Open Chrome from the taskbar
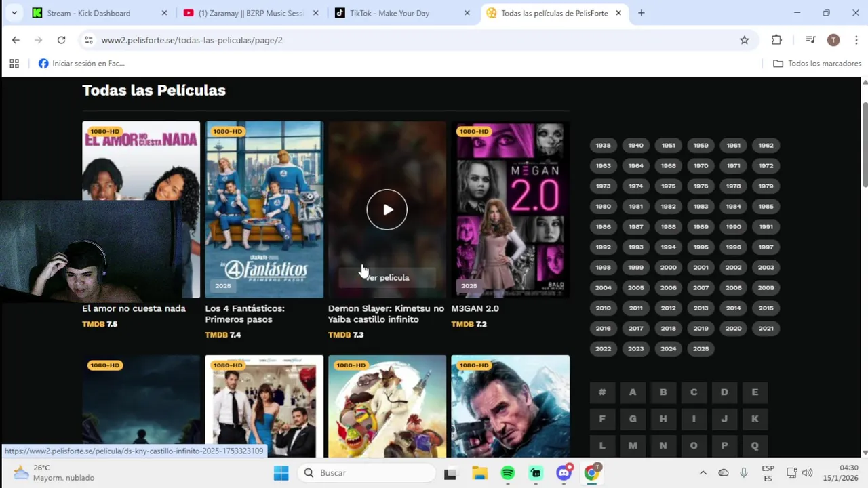 click(x=592, y=473)
